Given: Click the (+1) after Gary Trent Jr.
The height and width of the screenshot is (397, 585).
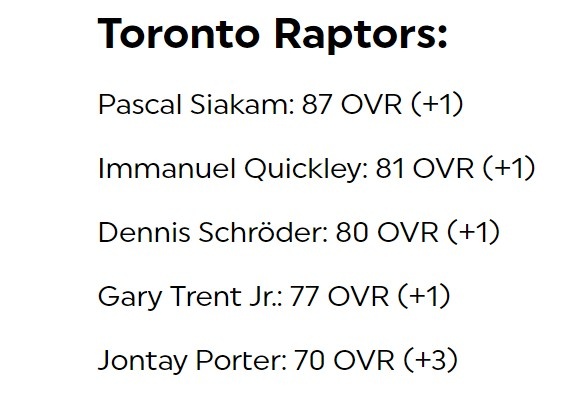Looking at the screenshot, I should [424, 297].
